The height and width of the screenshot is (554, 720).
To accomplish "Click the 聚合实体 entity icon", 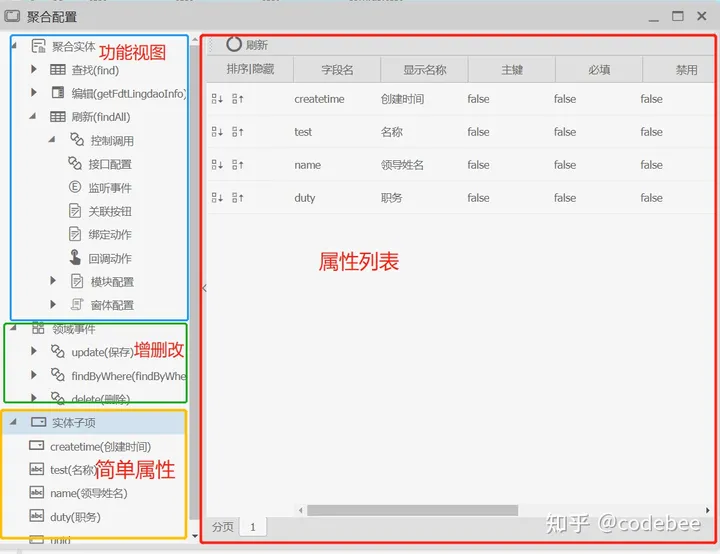I will tap(39, 46).
